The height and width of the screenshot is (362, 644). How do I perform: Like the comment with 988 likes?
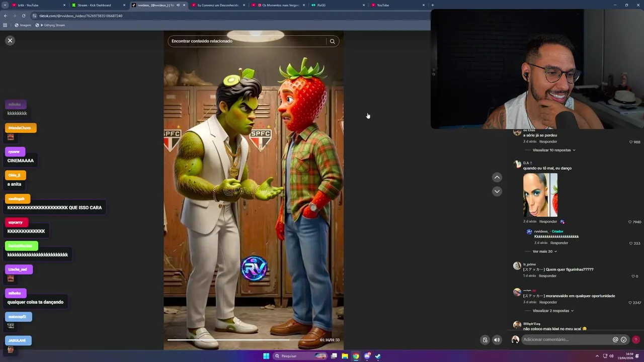pyautogui.click(x=631, y=142)
